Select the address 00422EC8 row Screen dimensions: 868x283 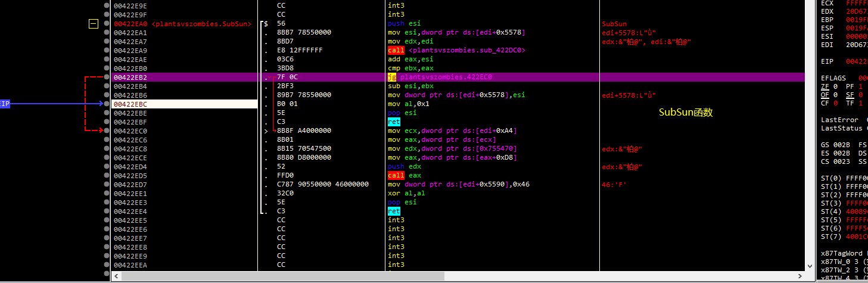point(130,149)
